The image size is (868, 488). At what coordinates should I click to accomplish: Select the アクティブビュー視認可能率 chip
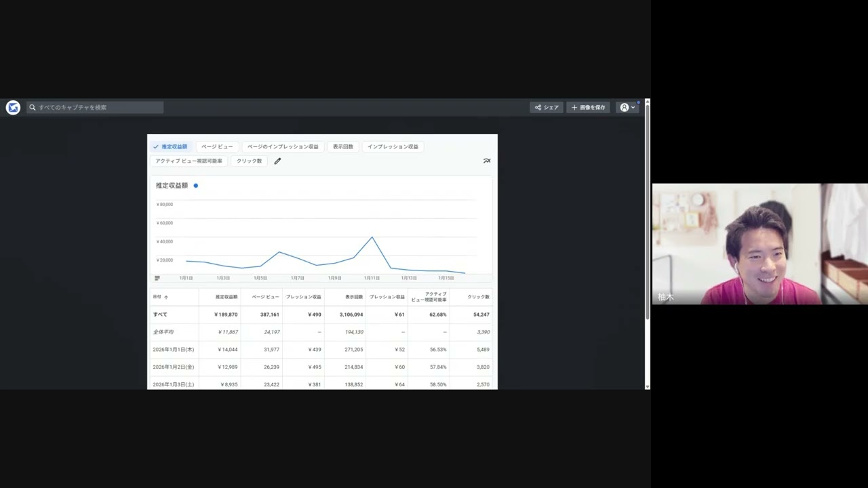point(189,161)
